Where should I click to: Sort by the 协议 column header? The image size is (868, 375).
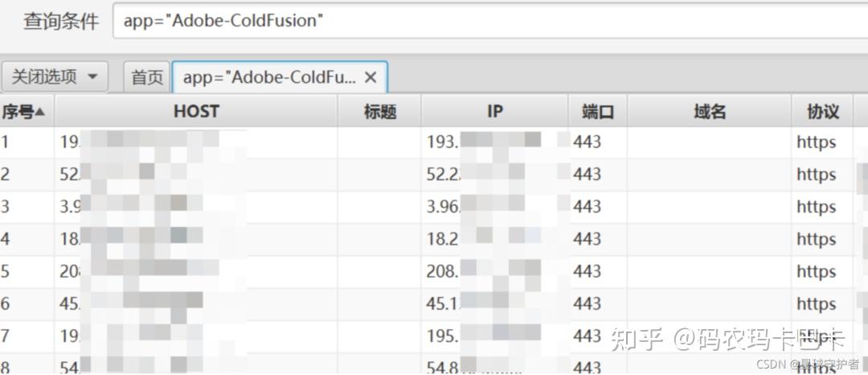(823, 112)
